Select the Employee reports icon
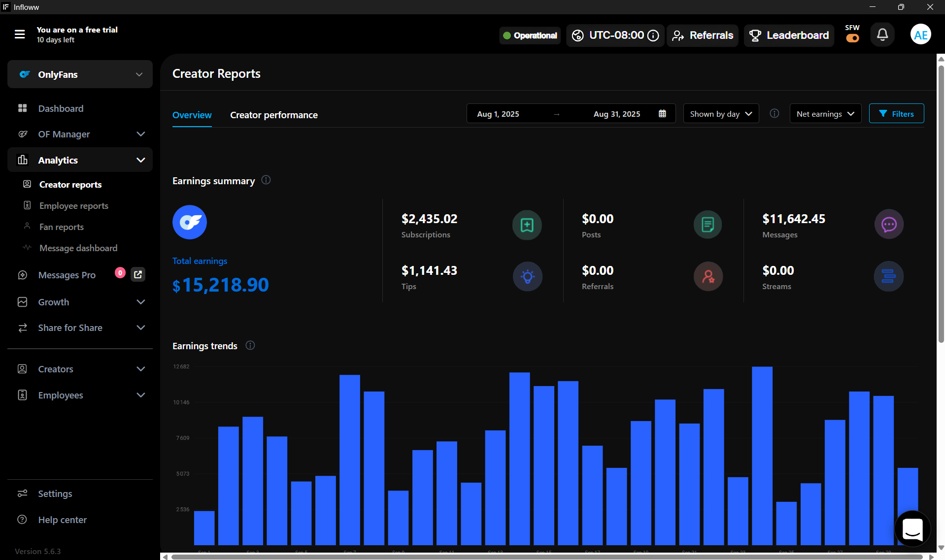The width and height of the screenshot is (945, 560). click(27, 205)
